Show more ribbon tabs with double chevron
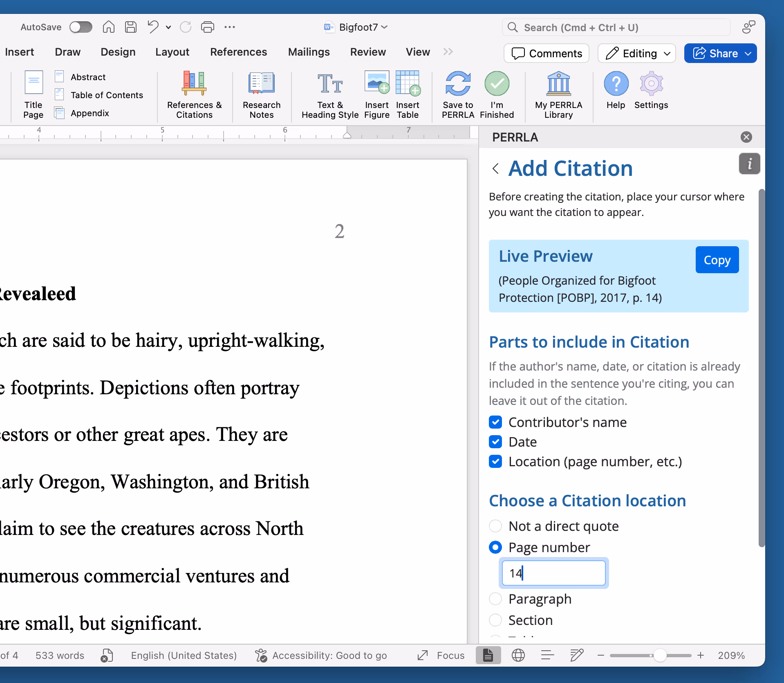 pos(448,52)
